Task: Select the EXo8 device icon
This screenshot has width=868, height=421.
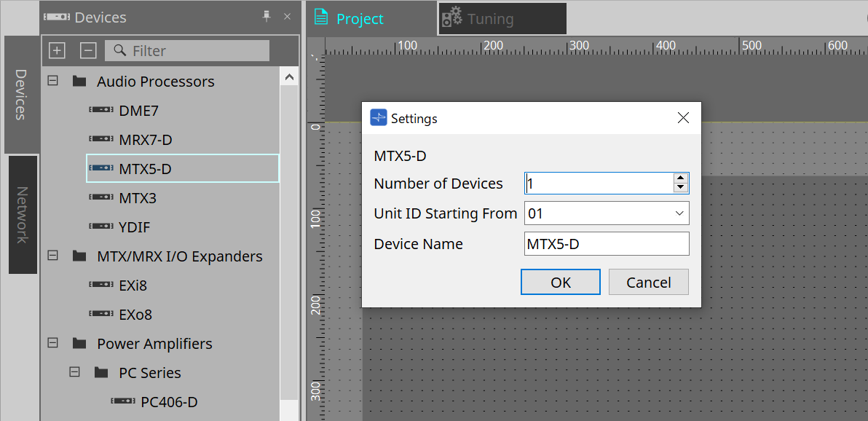Action: tap(102, 314)
